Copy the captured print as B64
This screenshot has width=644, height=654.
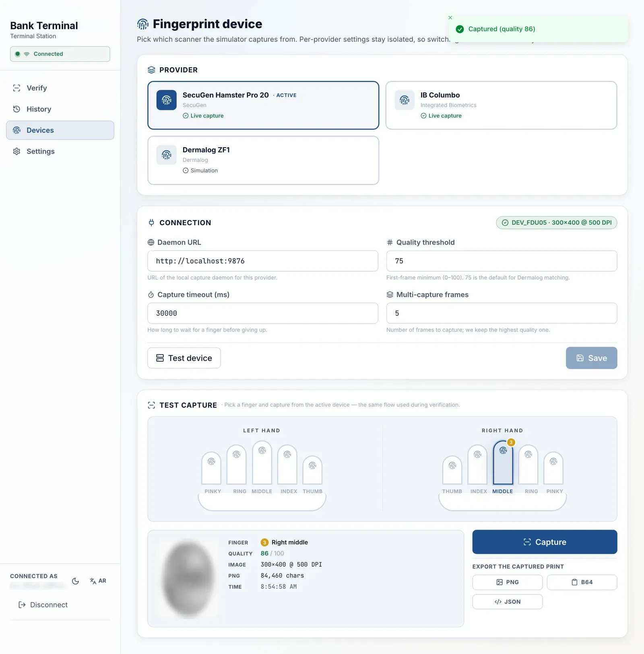(x=582, y=582)
